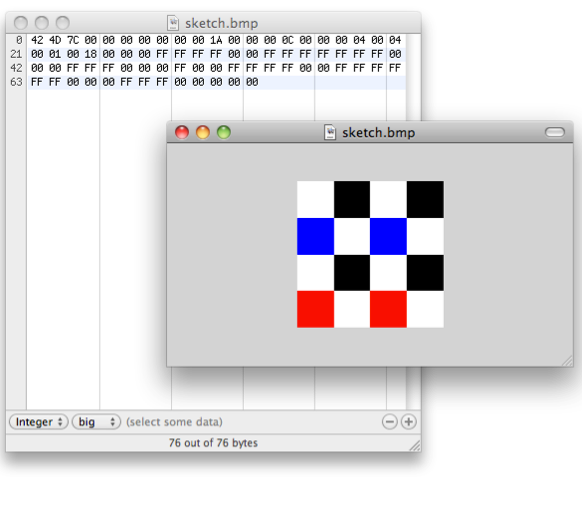Select line offset 63 in the hex editor gutter
The height and width of the screenshot is (518, 582).
(x=16, y=82)
